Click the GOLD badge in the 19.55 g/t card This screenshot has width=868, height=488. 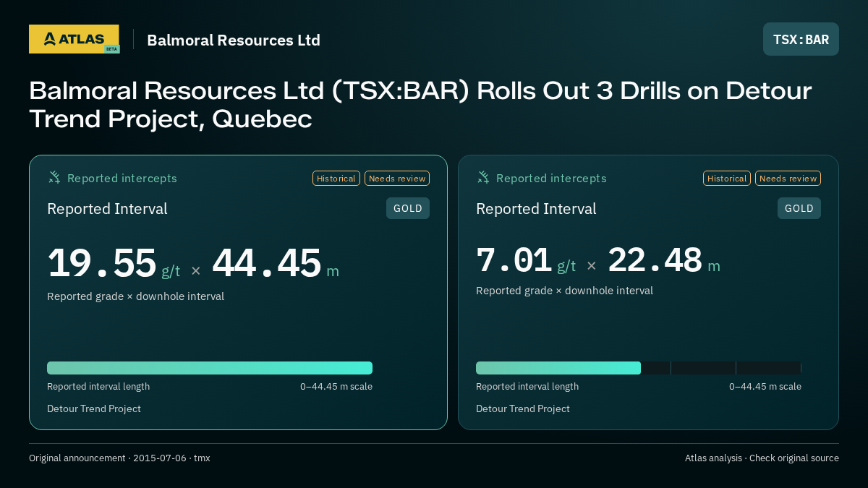(408, 208)
